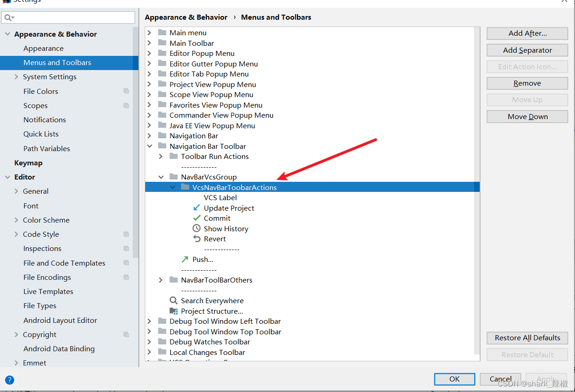This screenshot has height=392, width=575.
Task: Expand the System Settings category
Action: [x=16, y=76]
